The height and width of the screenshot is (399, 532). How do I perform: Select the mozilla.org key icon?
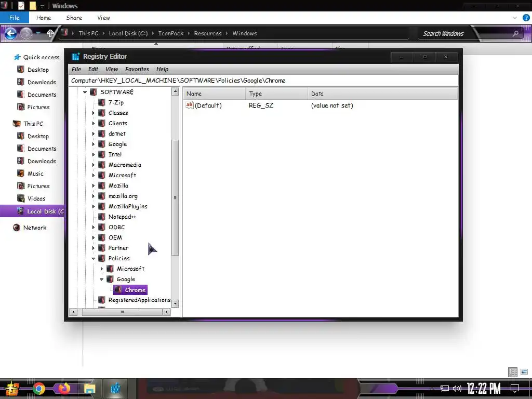pos(101,196)
